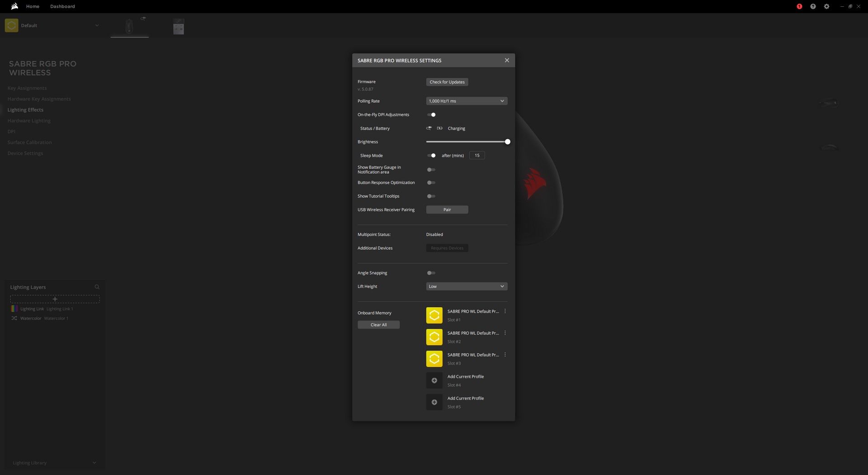Open options menu for onboard Slot #3
Screen dimensions: 868x475
coord(505,355)
